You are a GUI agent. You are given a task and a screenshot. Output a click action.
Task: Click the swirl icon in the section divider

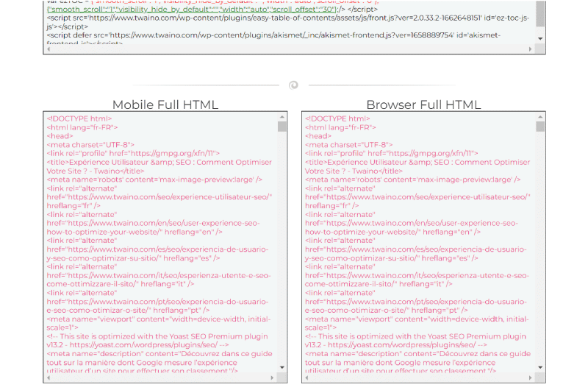293,85
